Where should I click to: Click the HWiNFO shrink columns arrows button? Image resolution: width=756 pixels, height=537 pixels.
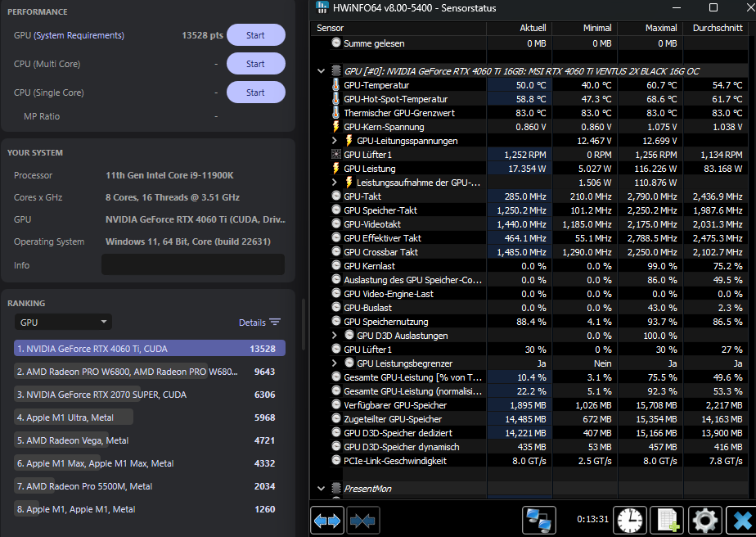pos(363,520)
